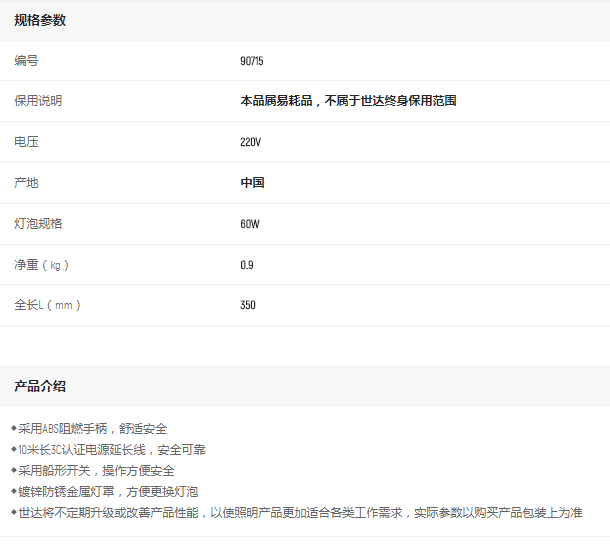Click the 产地 row label
This screenshot has height=554, width=610.
click(26, 183)
